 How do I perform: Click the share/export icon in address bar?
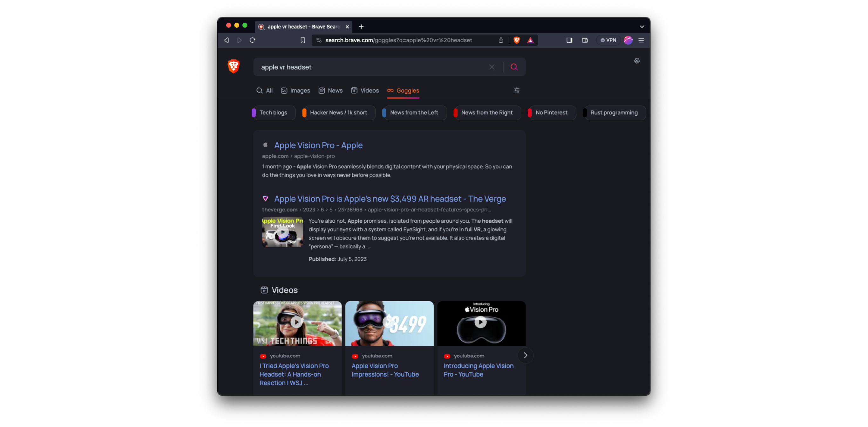tap(501, 40)
